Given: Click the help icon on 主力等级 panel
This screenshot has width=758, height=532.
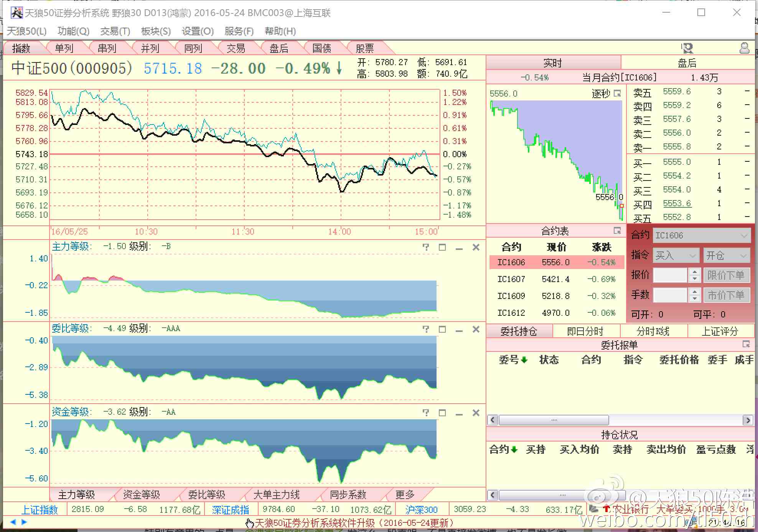Looking at the screenshot, I should (x=426, y=247).
